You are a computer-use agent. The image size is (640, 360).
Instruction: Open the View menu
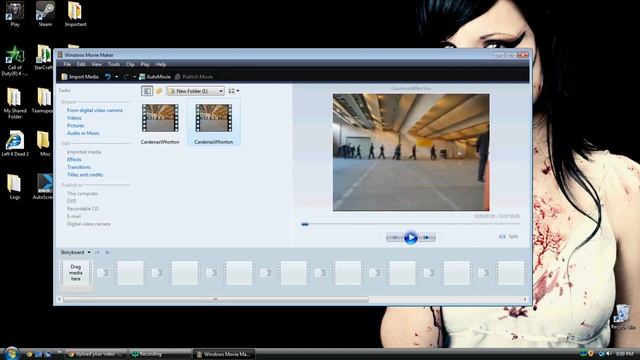96,64
